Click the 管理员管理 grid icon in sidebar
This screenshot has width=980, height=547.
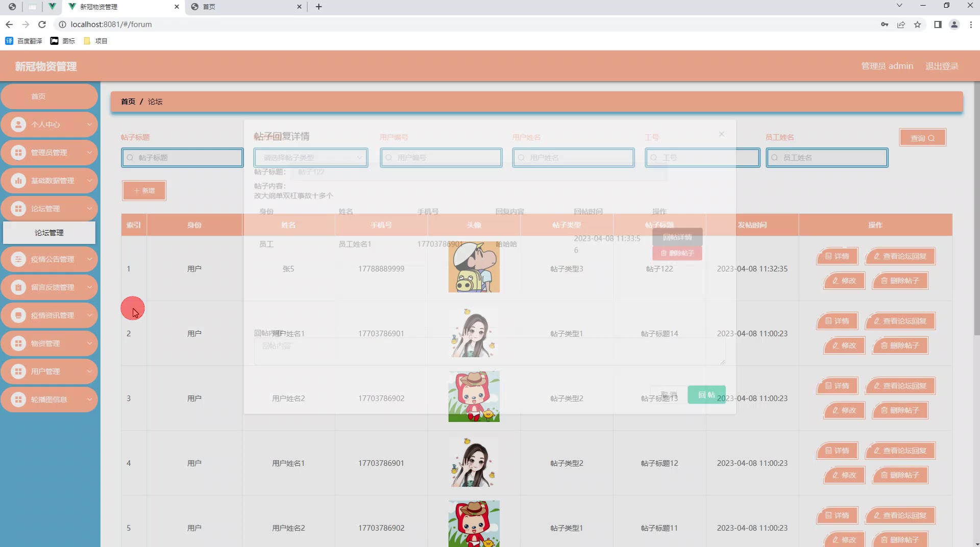[x=18, y=153]
